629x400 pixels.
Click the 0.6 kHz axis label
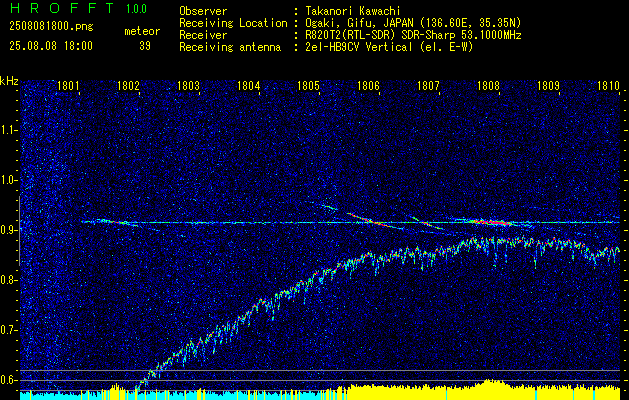click(8, 380)
